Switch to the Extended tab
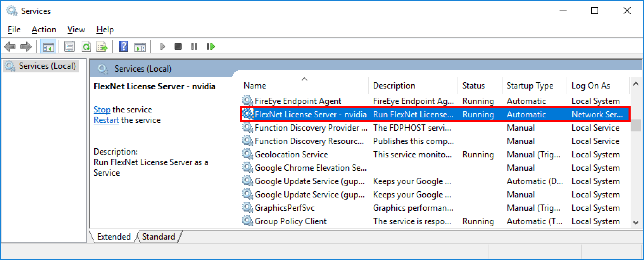 point(114,236)
